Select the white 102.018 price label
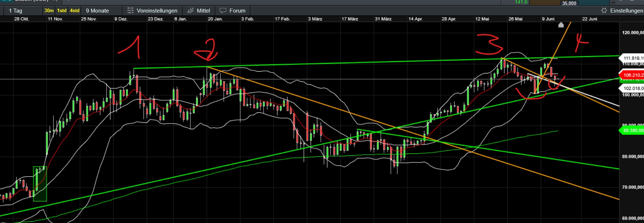644x223 pixels. 631,88
